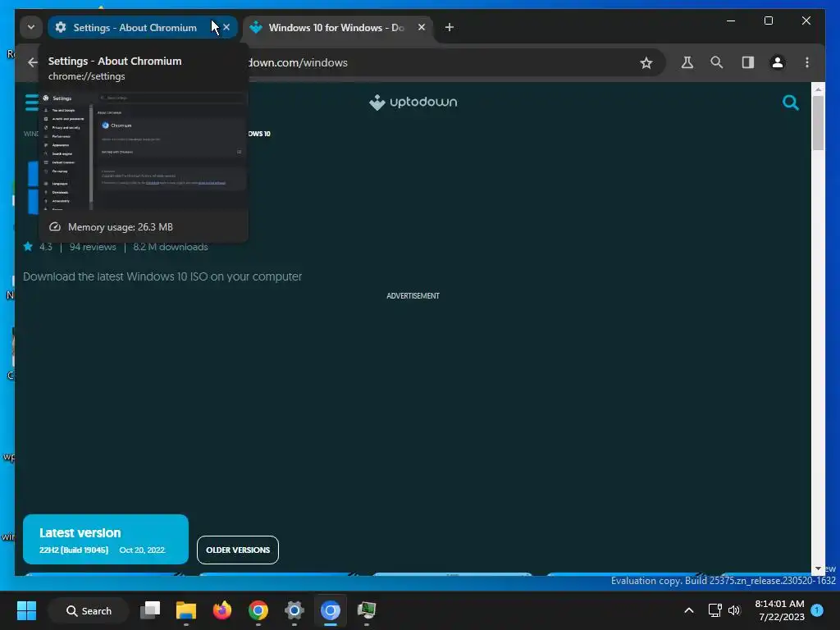840x630 pixels.
Task: Open network status tray icon
Action: tap(715, 610)
